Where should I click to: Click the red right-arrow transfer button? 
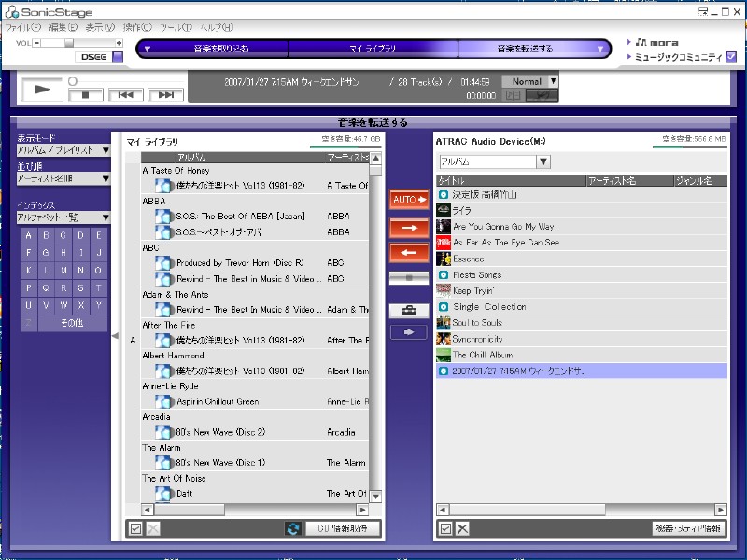click(408, 227)
